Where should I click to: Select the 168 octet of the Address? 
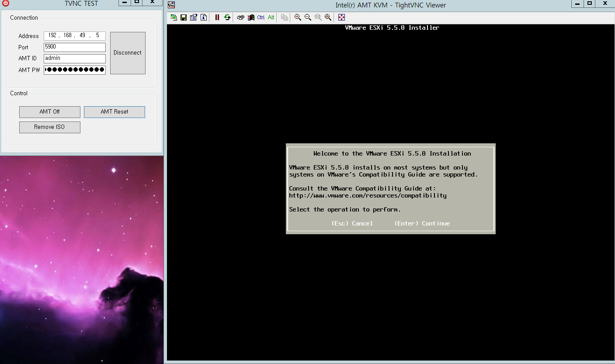(x=68, y=36)
